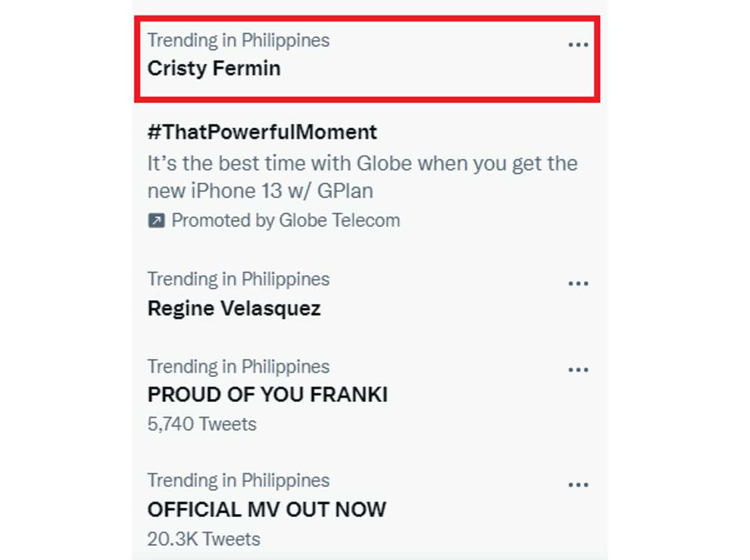The height and width of the screenshot is (560, 750).
Task: Click the promoted arrow icon near Globe Telecom
Action: pos(156,220)
